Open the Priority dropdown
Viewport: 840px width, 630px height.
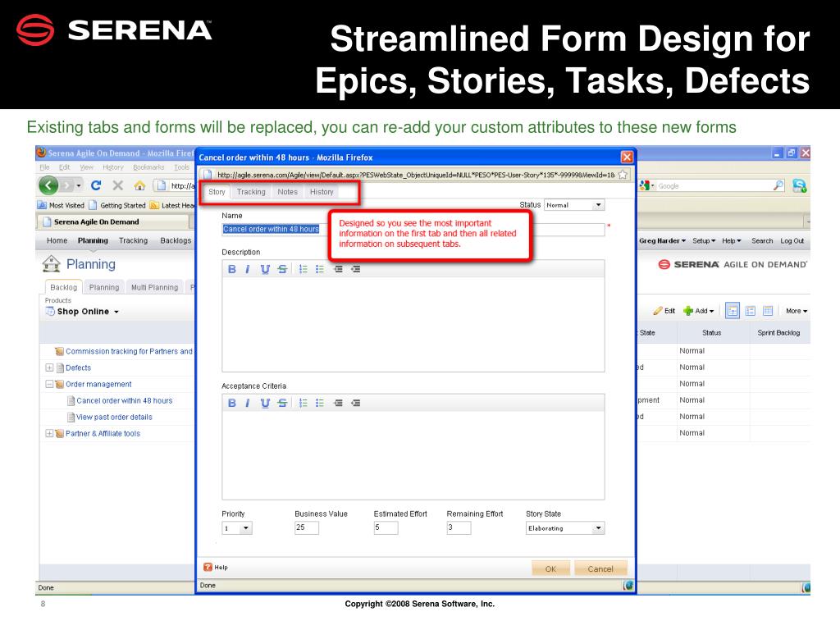pos(237,528)
